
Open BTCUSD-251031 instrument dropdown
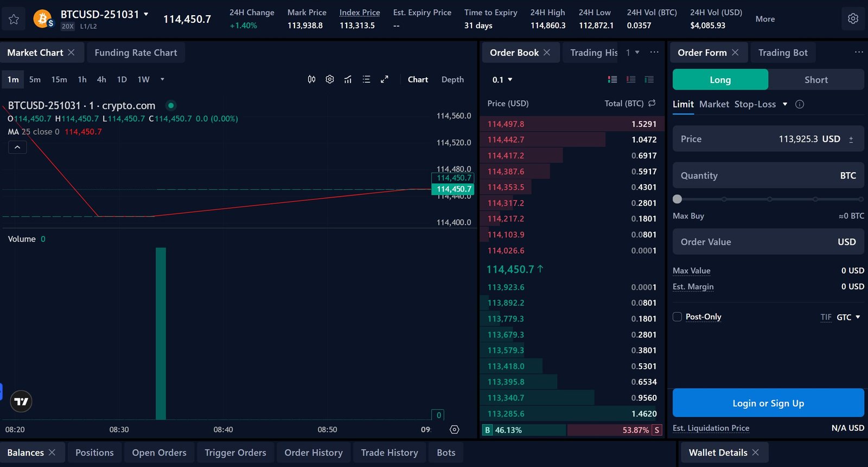(x=146, y=14)
